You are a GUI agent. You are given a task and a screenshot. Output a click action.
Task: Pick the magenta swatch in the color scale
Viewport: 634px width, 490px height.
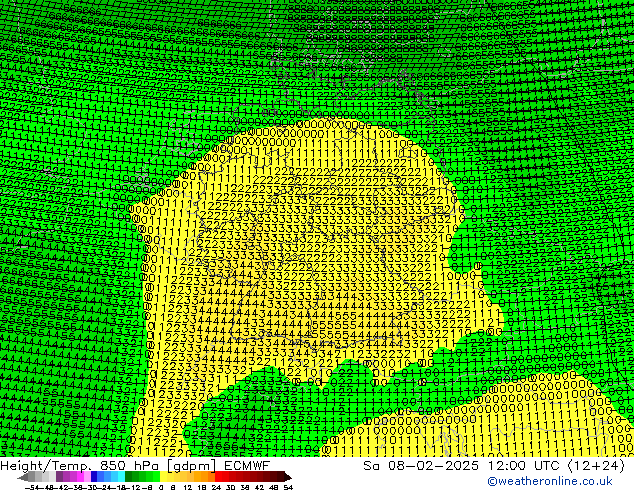(x=70, y=476)
